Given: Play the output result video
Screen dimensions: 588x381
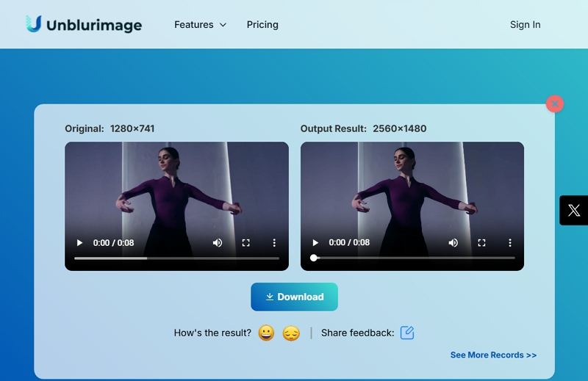Looking at the screenshot, I should pyautogui.click(x=315, y=243).
